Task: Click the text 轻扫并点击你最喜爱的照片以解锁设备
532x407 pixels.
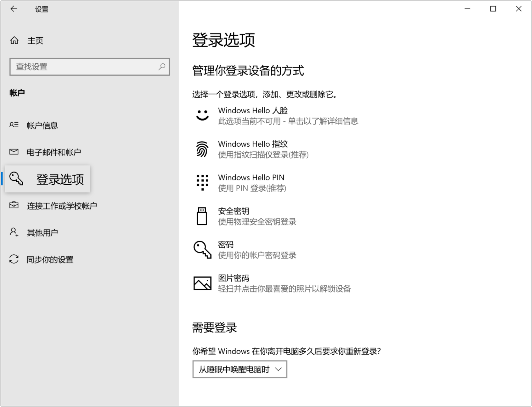Action: point(284,289)
